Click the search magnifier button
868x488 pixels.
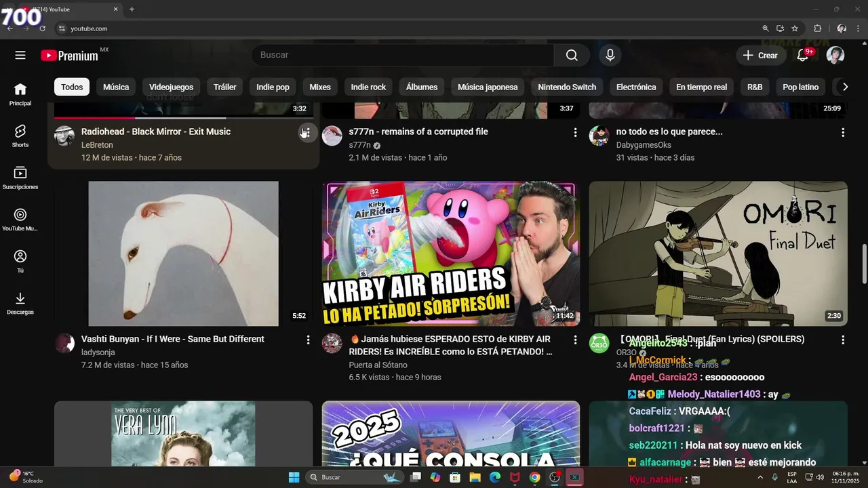pos(572,55)
